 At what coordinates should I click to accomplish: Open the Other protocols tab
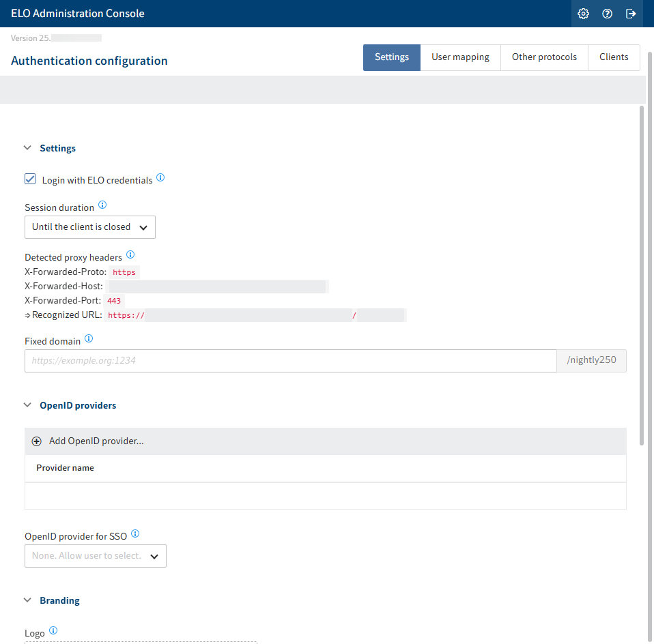pyautogui.click(x=544, y=57)
